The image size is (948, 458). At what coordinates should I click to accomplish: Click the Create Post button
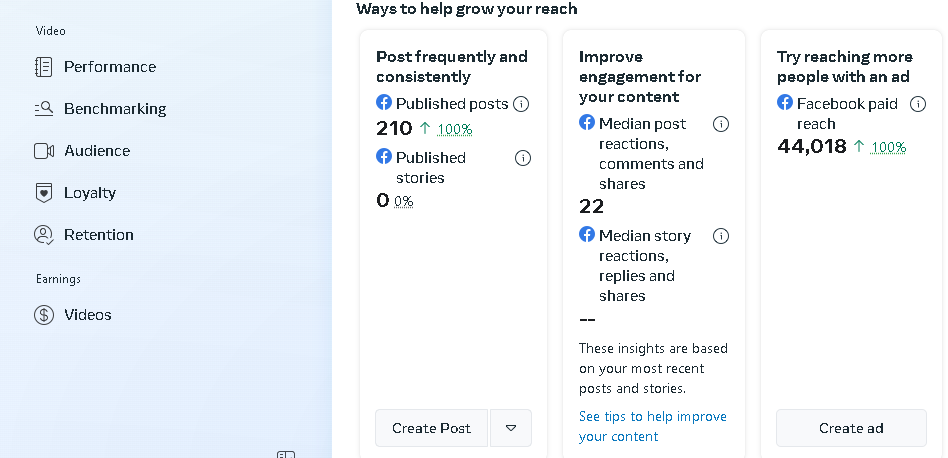click(431, 428)
